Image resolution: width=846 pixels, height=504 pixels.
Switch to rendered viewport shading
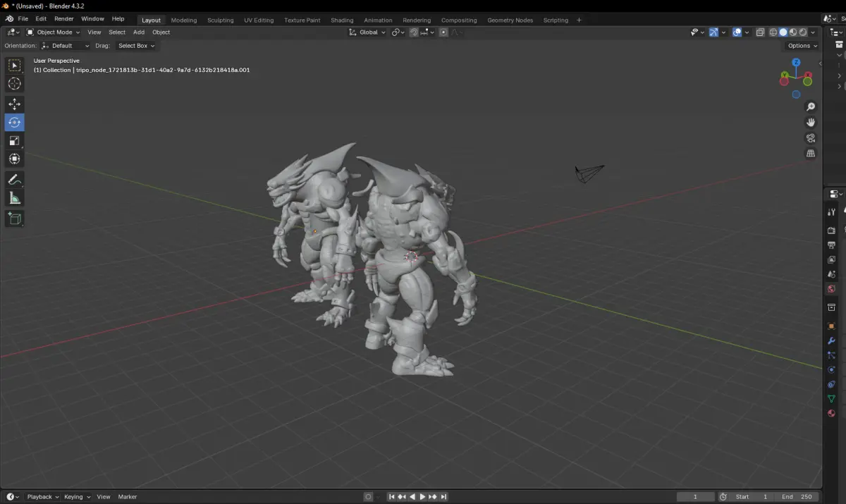point(803,32)
